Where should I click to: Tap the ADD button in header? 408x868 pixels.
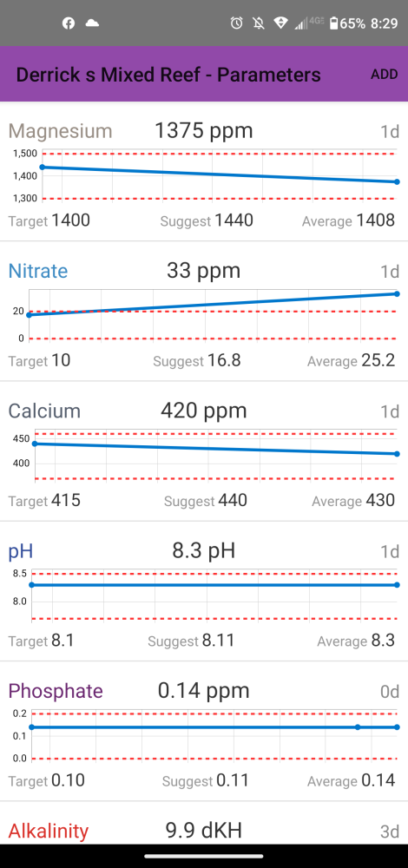tap(385, 75)
